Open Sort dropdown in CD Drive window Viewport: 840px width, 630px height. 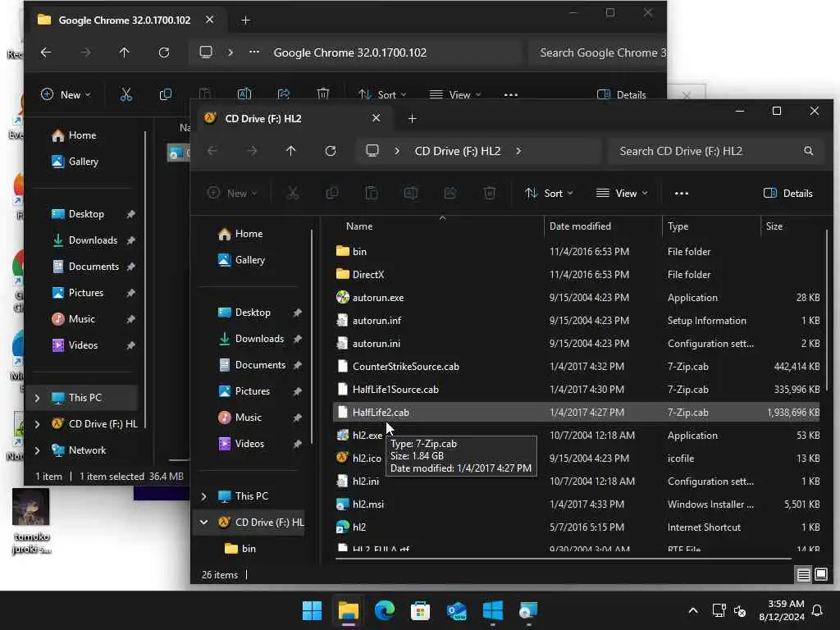(549, 194)
